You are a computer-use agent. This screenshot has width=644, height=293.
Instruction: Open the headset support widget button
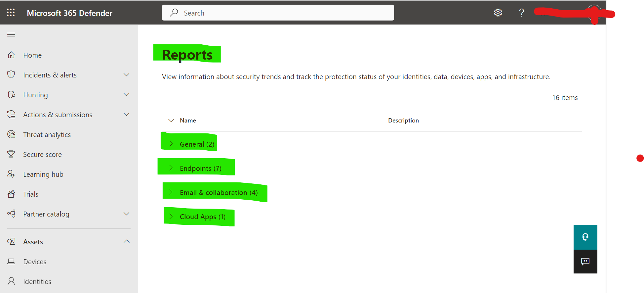585,237
